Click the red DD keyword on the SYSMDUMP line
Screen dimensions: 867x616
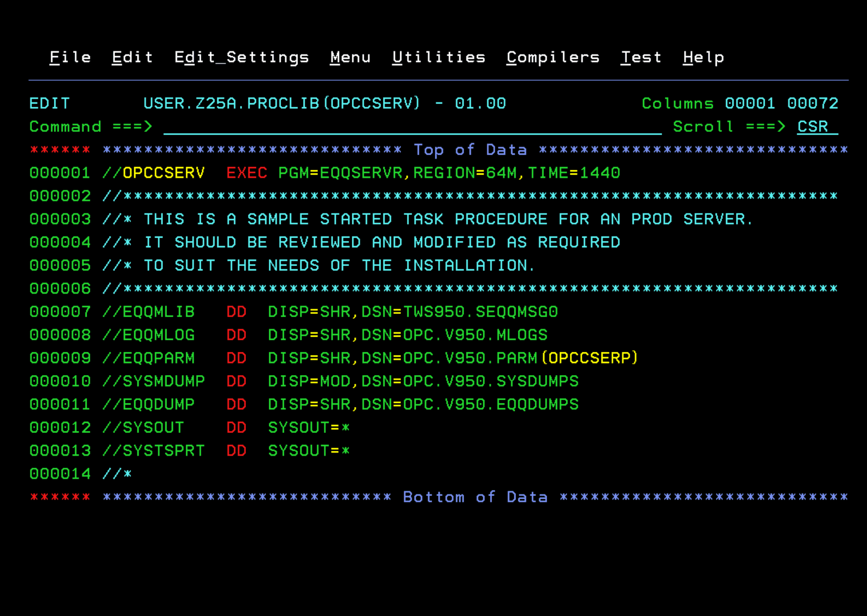(x=236, y=381)
